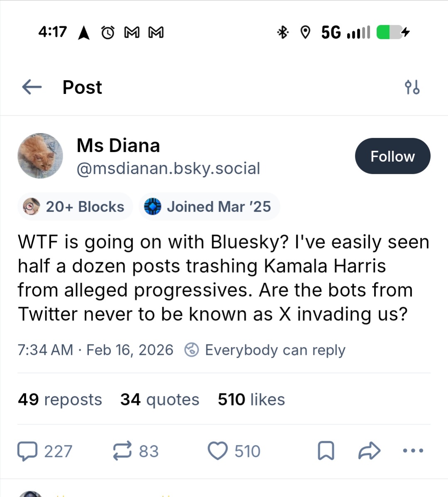Tap the alarm clock status icon
The width and height of the screenshot is (448, 497).
[108, 32]
